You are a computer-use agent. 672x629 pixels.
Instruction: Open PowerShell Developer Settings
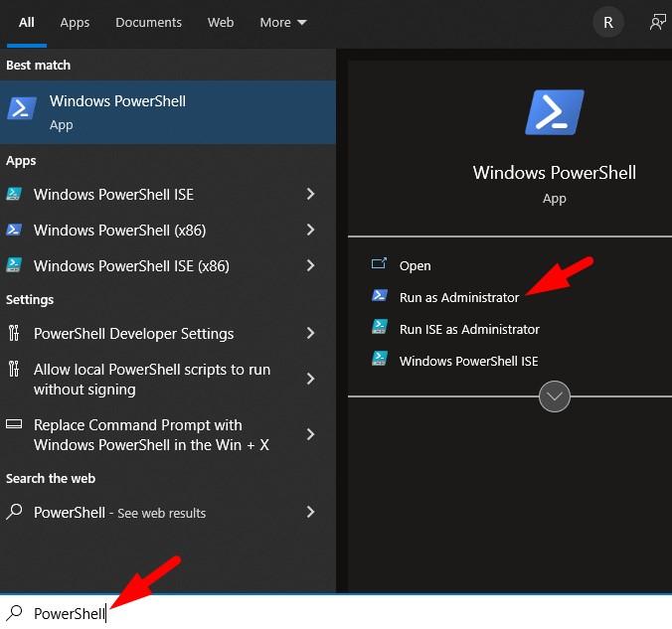pyautogui.click(x=168, y=333)
